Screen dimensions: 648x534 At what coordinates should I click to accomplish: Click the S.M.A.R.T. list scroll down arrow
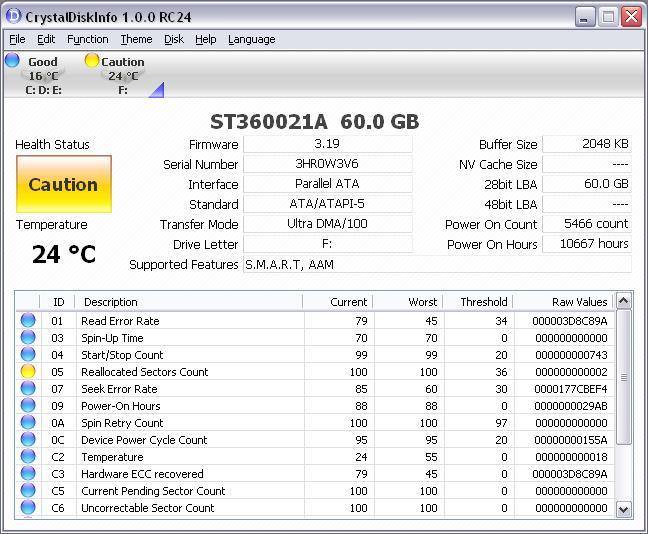point(624,509)
